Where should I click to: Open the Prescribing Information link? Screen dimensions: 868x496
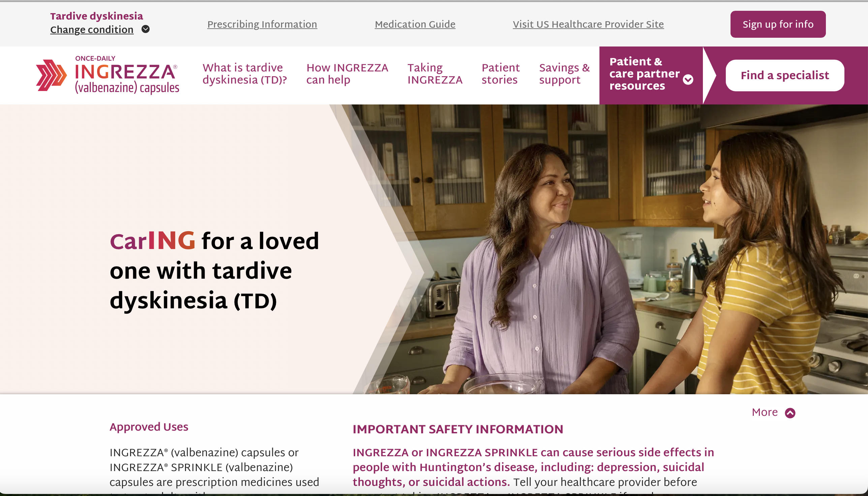coord(262,24)
